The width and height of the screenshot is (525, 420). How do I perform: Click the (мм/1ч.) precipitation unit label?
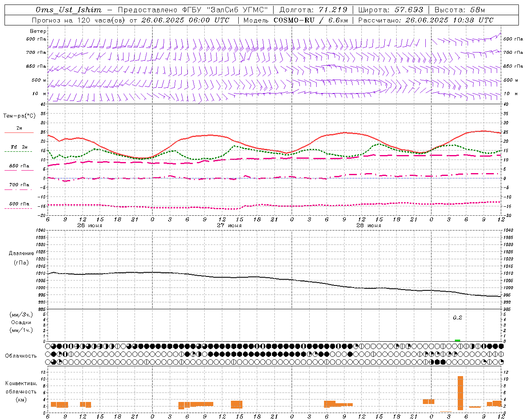[21, 330]
